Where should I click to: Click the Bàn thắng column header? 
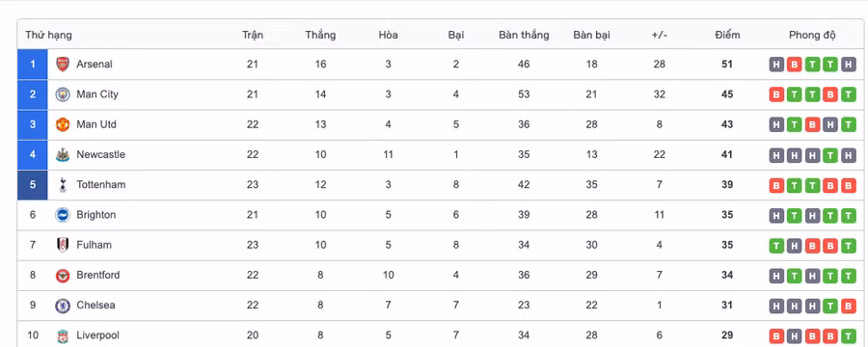(524, 35)
